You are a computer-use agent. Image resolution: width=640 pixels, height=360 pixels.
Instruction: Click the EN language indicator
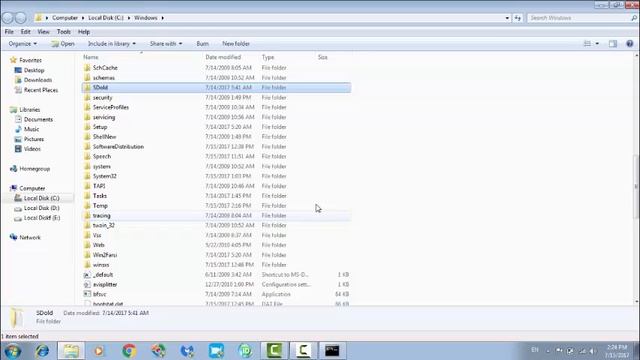[535, 350]
